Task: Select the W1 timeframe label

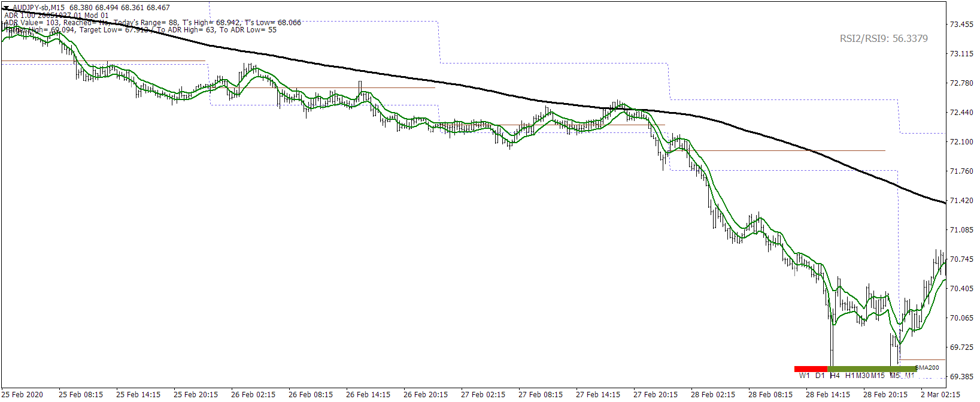Action: point(804,376)
